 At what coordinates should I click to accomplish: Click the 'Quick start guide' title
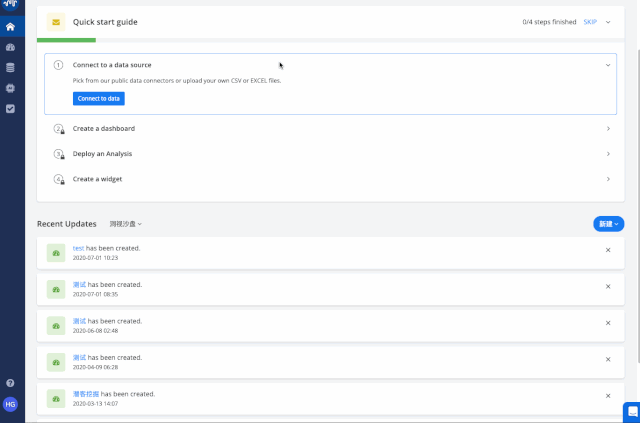tap(105, 22)
